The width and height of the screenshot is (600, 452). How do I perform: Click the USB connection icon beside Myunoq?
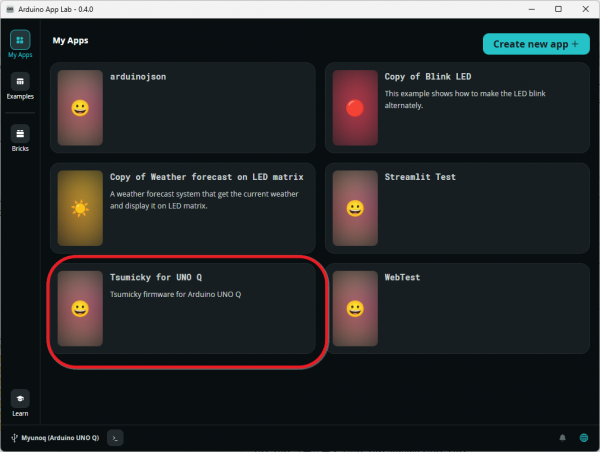[x=14, y=438]
